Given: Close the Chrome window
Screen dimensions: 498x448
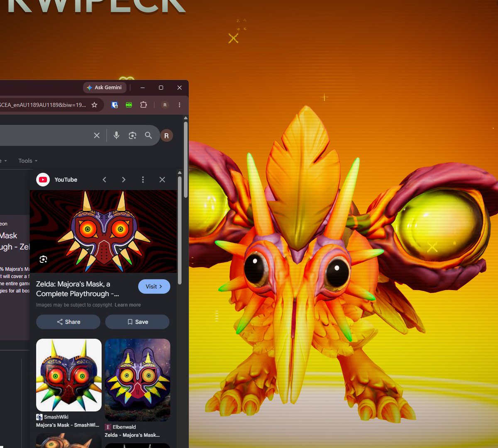Looking at the screenshot, I should (x=179, y=88).
